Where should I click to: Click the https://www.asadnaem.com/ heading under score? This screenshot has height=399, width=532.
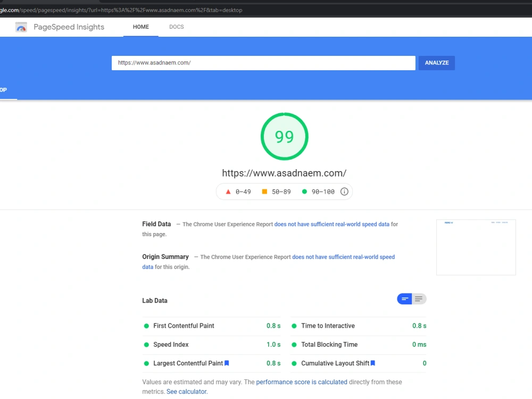(284, 173)
